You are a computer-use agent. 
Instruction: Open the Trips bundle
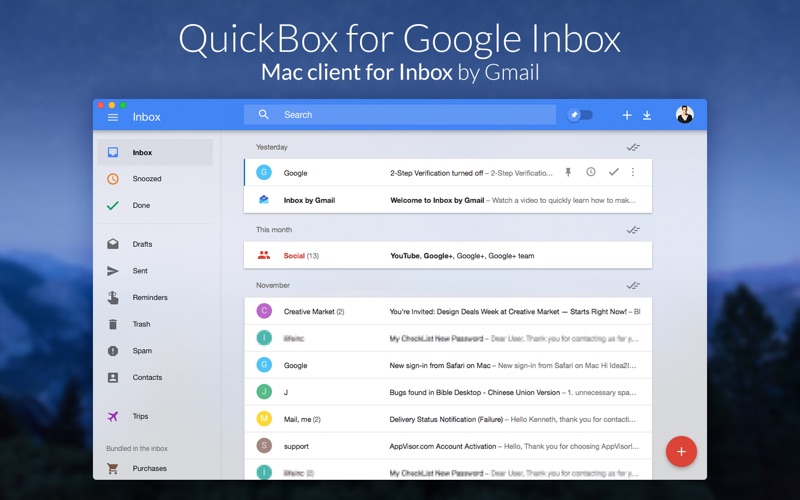[x=155, y=416]
